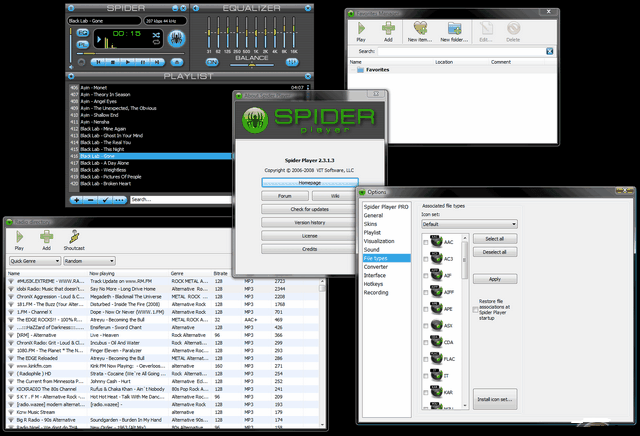The height and width of the screenshot is (436, 640).
Task: Click License button in About dialog
Action: pyautogui.click(x=309, y=236)
